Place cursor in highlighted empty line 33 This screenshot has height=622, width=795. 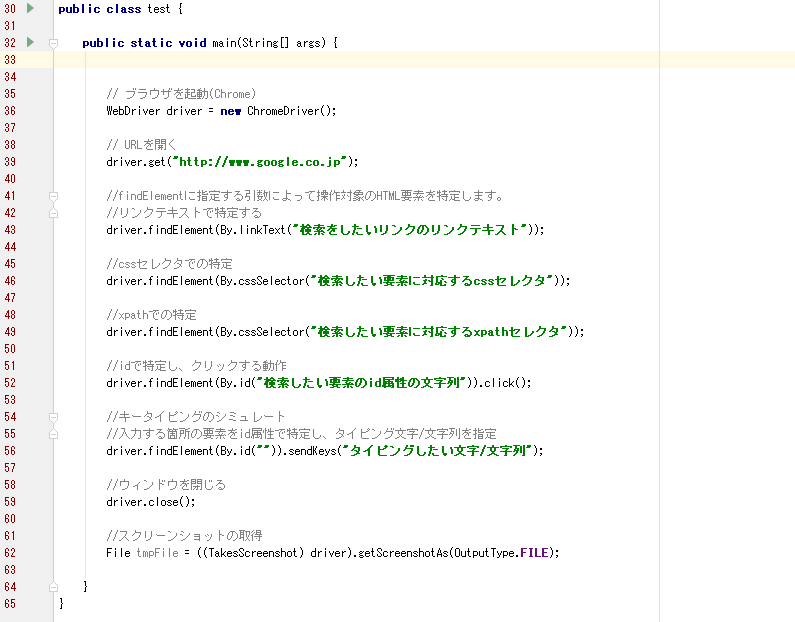coord(424,59)
